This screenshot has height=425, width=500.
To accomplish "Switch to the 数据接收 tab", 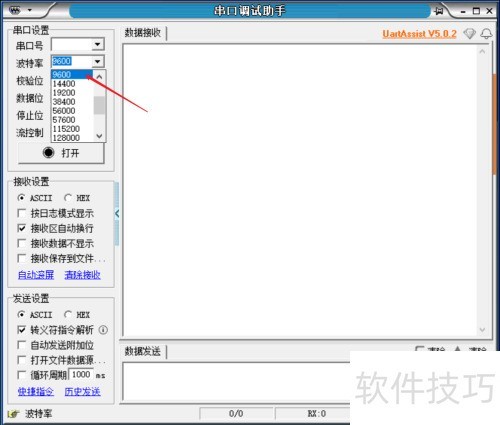I will coord(143,33).
